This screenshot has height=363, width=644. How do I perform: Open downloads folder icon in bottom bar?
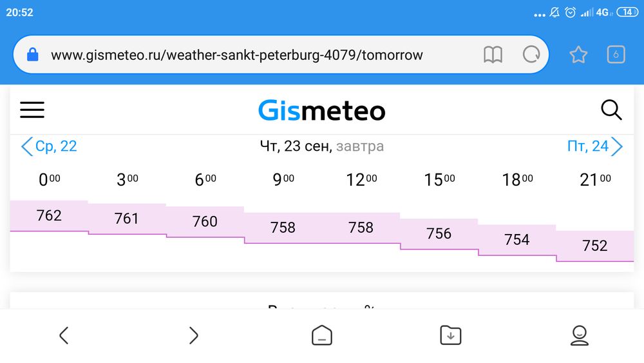pos(450,335)
